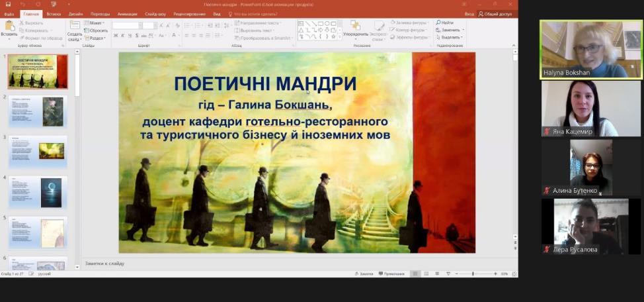
Task: Click Save icon in quick access toolbar
Action: click(8, 4)
